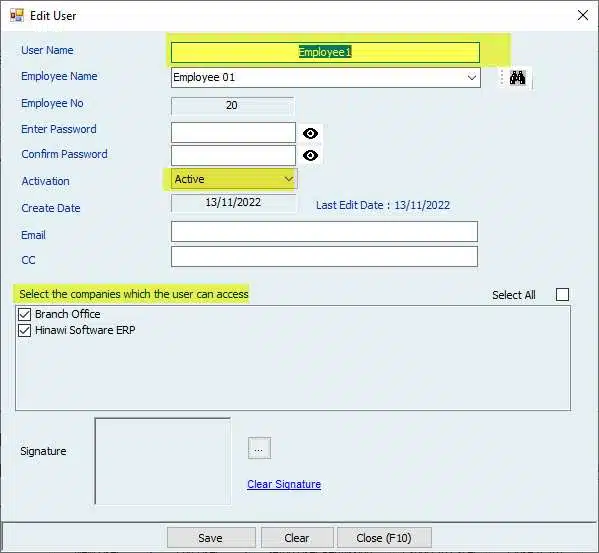The width and height of the screenshot is (599, 553).
Task: Click into the Email input field
Action: coord(324,231)
